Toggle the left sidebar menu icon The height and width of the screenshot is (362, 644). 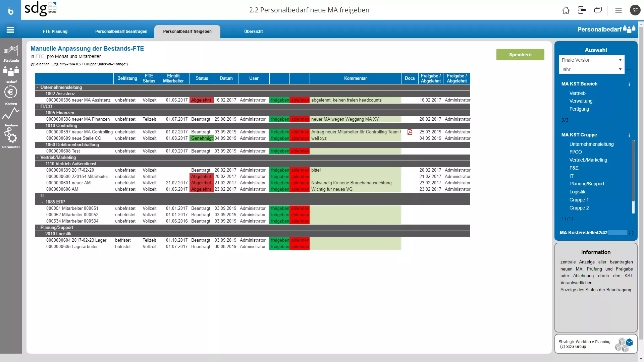10,30
